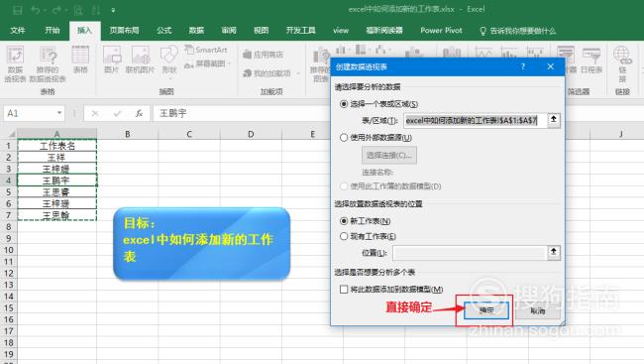Click the Save icon in the quick access toolbar

pos(17,10)
